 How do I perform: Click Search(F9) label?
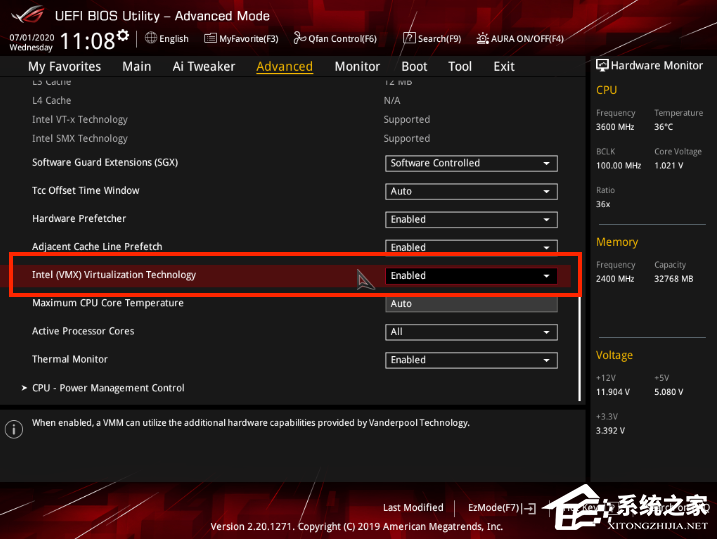439,39
